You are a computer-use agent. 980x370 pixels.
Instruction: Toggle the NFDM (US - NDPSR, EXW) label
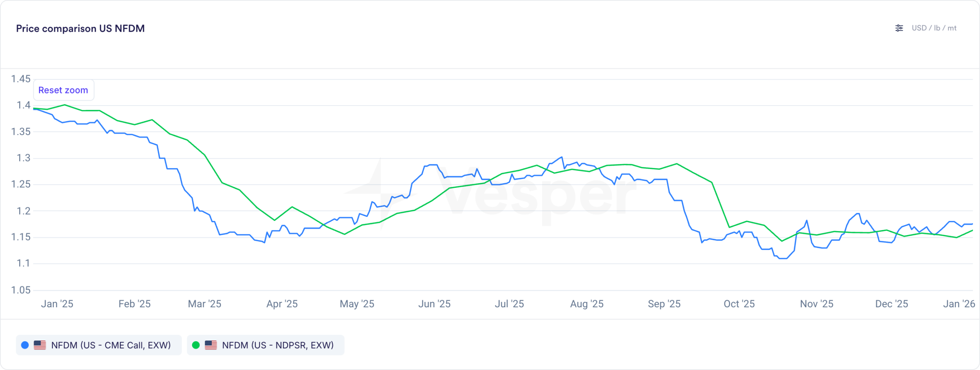(278, 345)
